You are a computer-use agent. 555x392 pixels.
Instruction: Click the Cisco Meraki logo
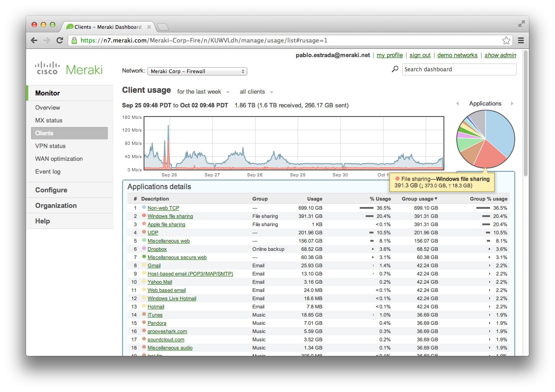(69, 69)
